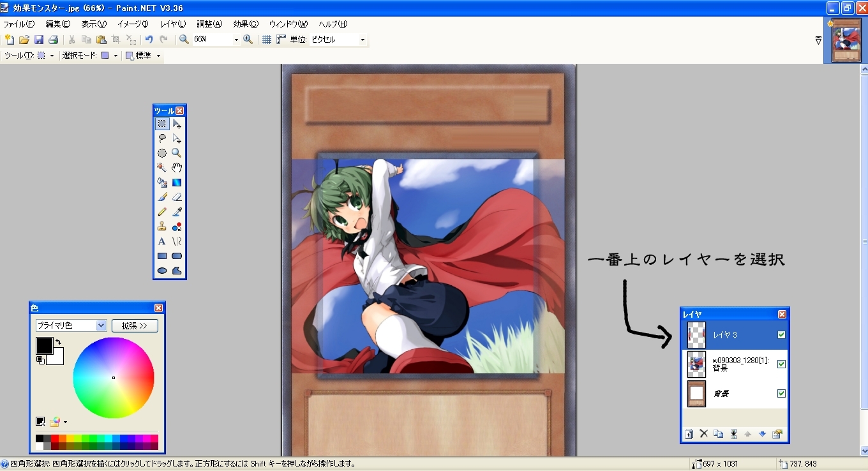Open a file with the folder icon
The height and width of the screenshot is (471, 868).
pos(24,40)
